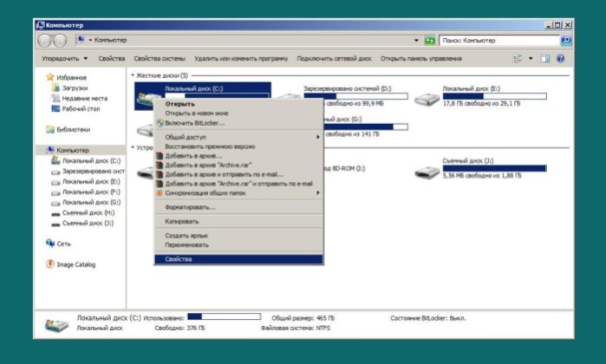The image size is (606, 364).
Task: Click the Локальный диск (C:) icon in tree
Action: (55, 160)
